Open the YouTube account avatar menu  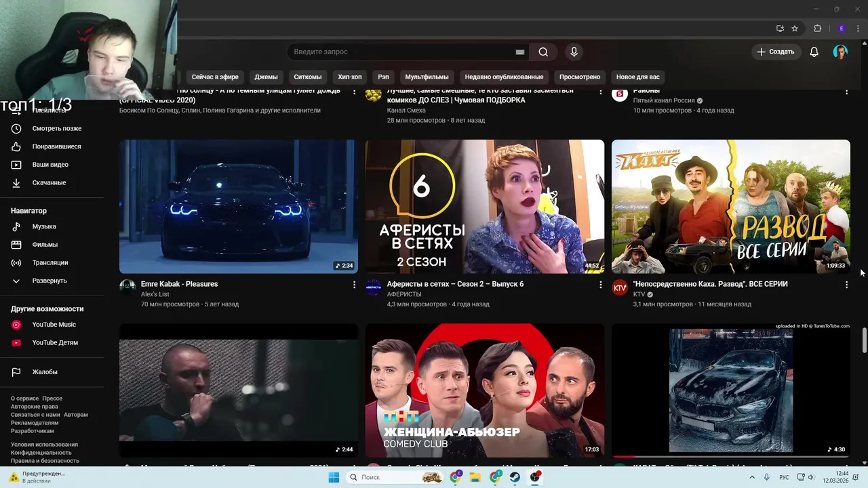coord(840,52)
